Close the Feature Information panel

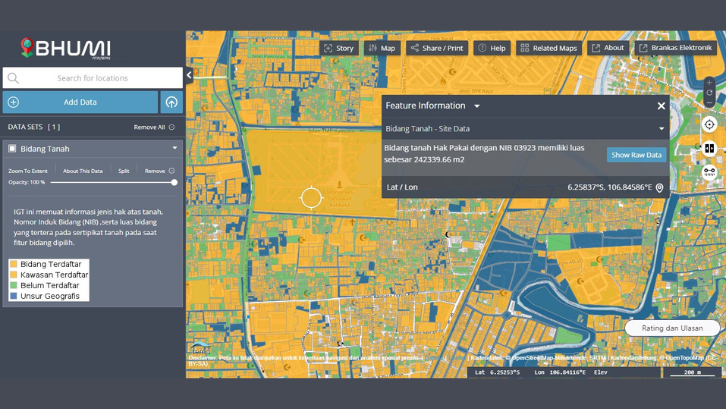click(661, 106)
